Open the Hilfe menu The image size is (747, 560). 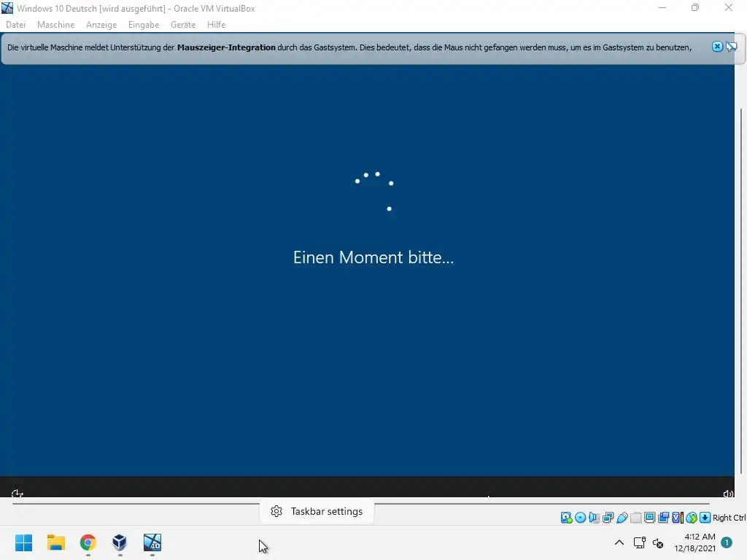tap(216, 25)
